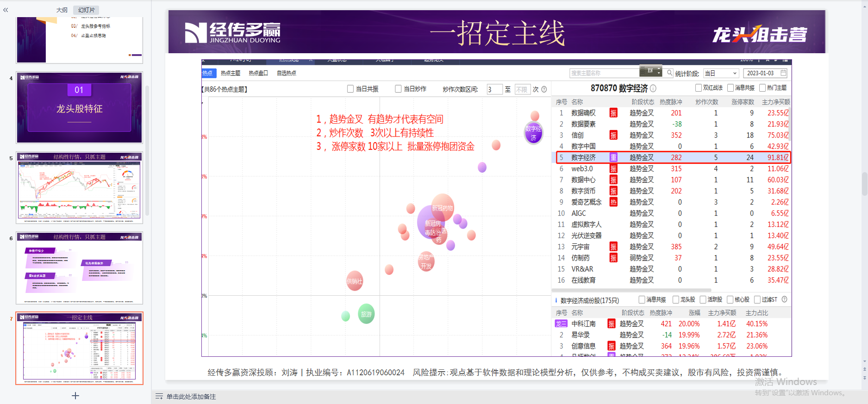Tick the 当日共振 checkbox
868x404 pixels.
tap(350, 89)
